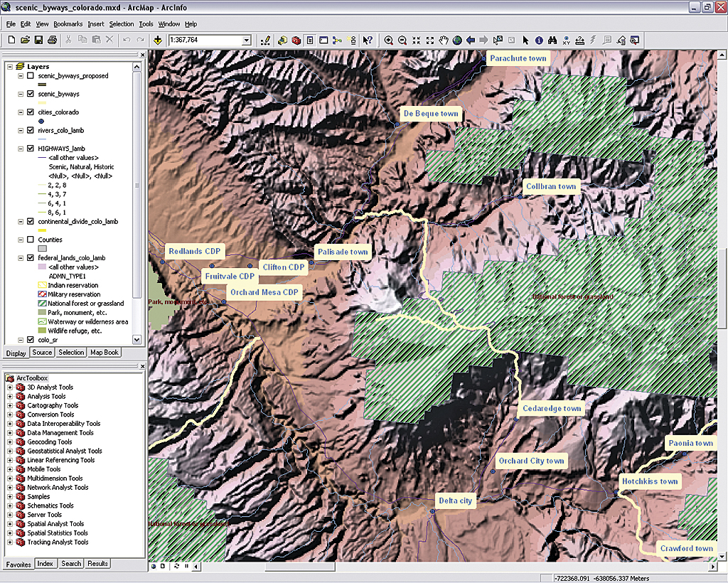Click the Counties gray fill swatch
Image resolution: width=728 pixels, height=583 pixels.
click(x=42, y=249)
